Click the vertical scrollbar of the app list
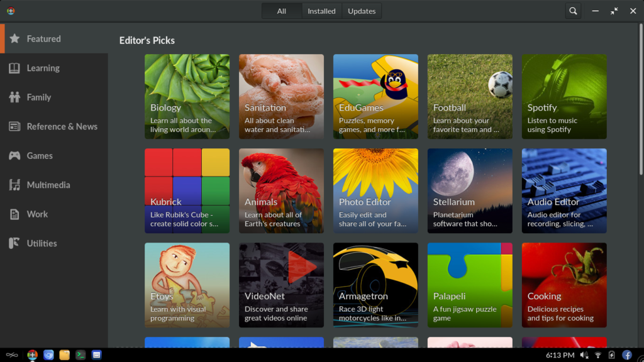This screenshot has width=644, height=362. (x=641, y=100)
